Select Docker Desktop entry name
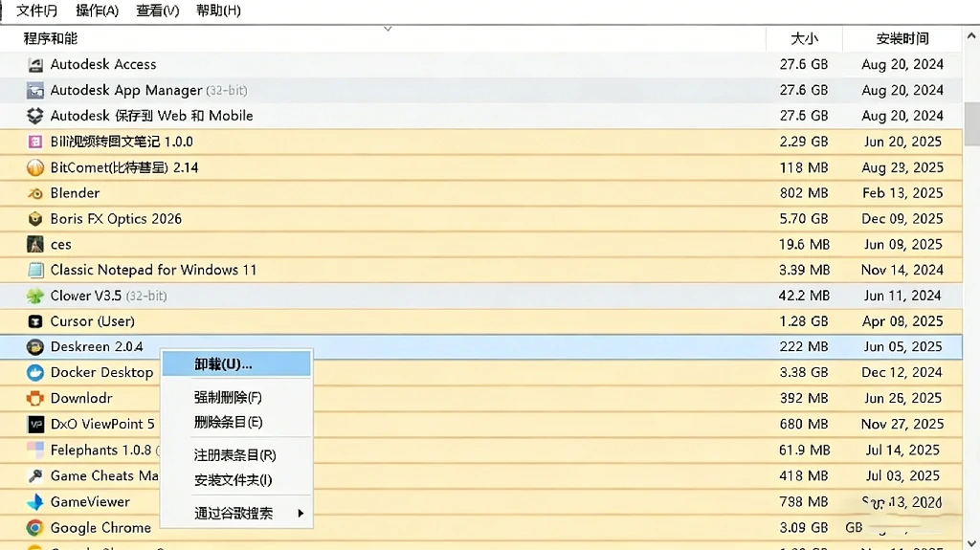Viewport: 980px width, 550px height. tap(101, 372)
